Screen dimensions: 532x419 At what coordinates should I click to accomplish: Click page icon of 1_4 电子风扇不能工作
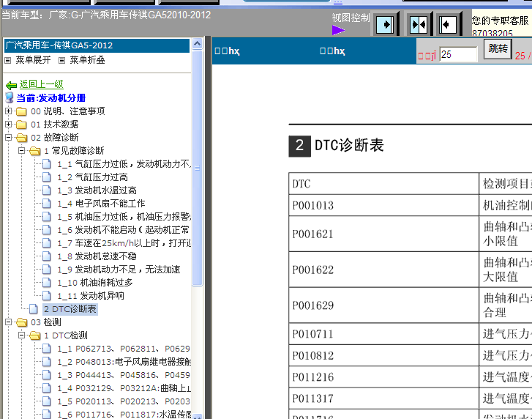pos(47,204)
